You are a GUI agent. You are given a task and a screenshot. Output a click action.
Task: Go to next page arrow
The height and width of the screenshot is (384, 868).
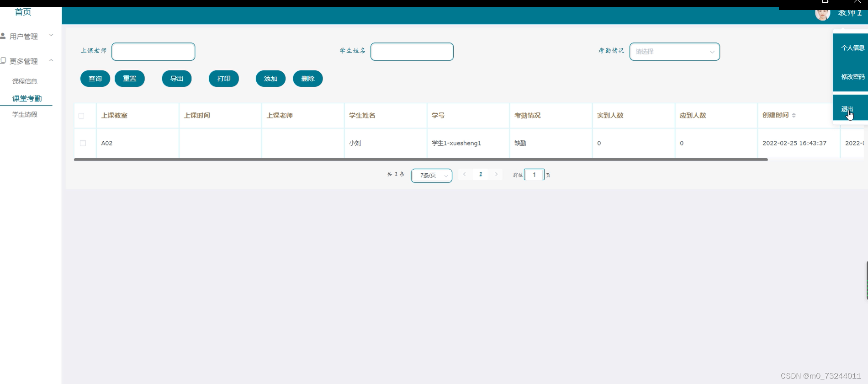(x=496, y=174)
